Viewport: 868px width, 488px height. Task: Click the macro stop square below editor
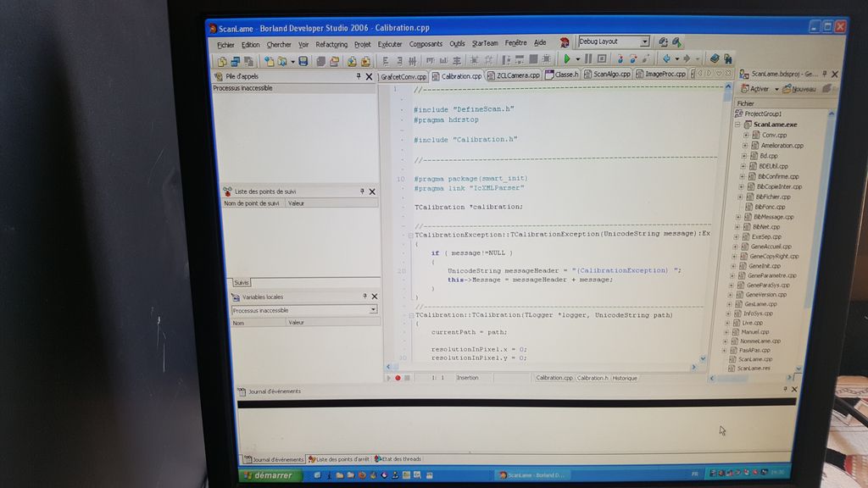(407, 378)
